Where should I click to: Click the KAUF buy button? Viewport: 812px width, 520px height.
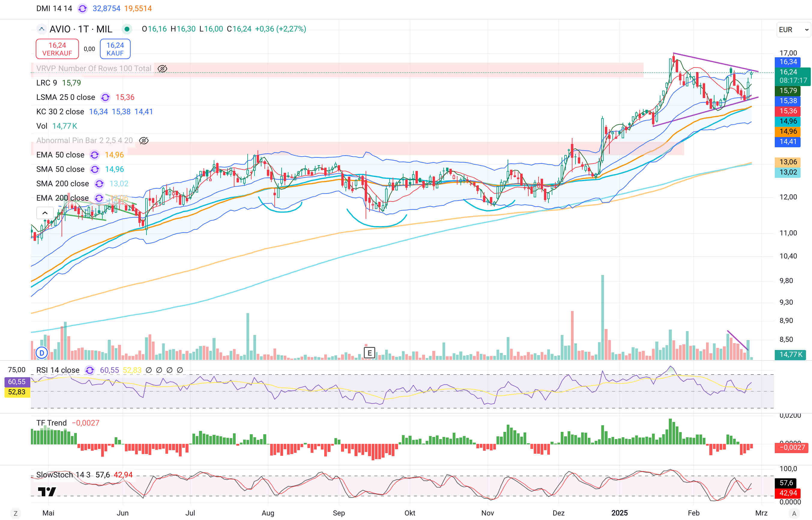click(x=115, y=49)
